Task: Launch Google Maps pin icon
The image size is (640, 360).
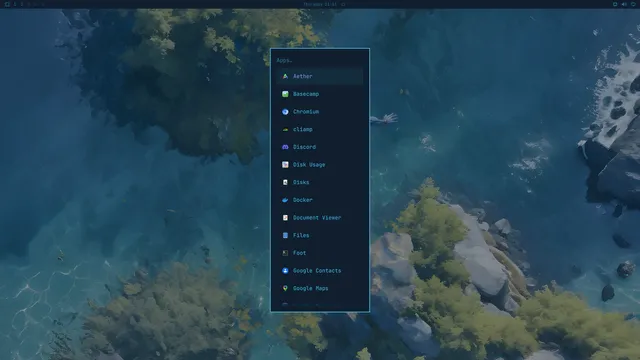Action: pos(285,288)
